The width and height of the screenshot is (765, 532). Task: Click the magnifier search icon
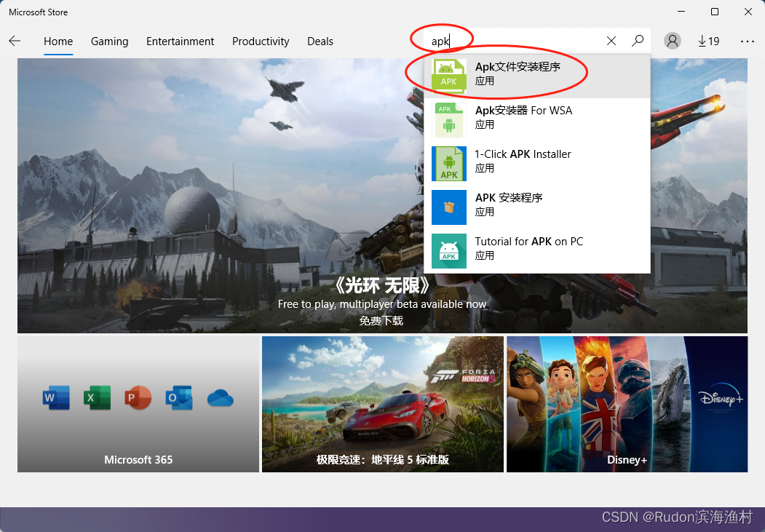click(x=637, y=41)
